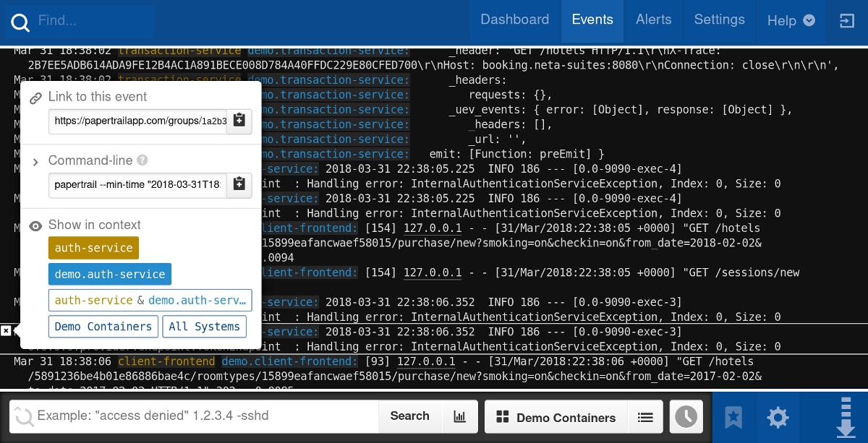The image size is (868, 443).
Task: Open the log velocity graph
Action: click(x=459, y=416)
